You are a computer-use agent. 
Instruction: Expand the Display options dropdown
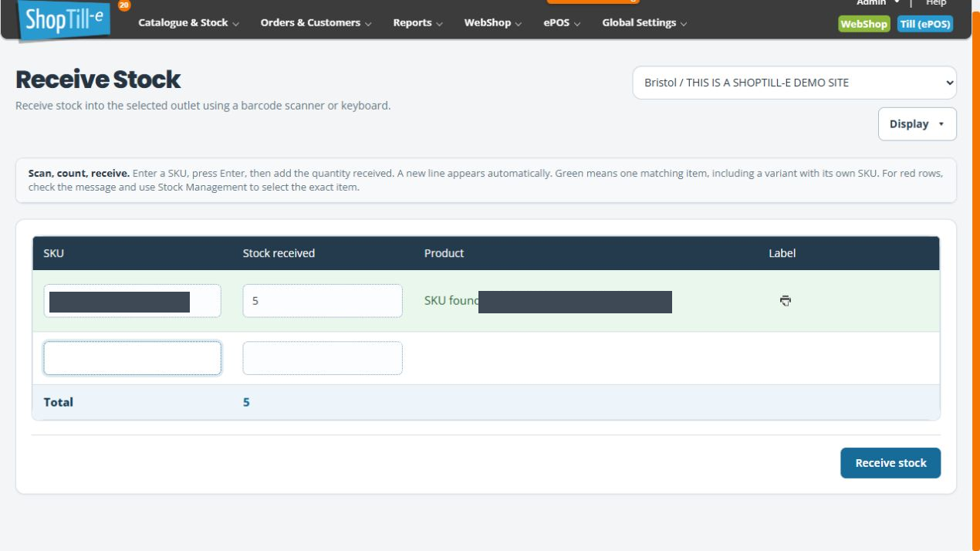pos(917,124)
